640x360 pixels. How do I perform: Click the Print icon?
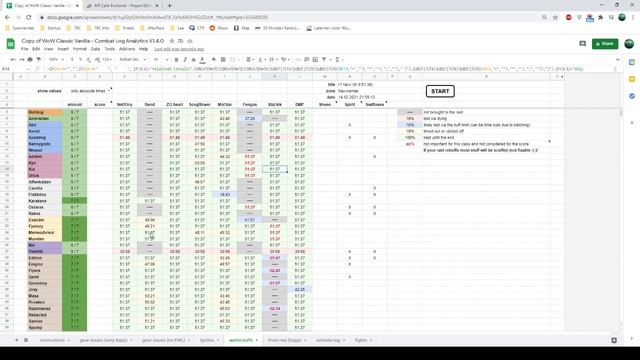point(30,60)
